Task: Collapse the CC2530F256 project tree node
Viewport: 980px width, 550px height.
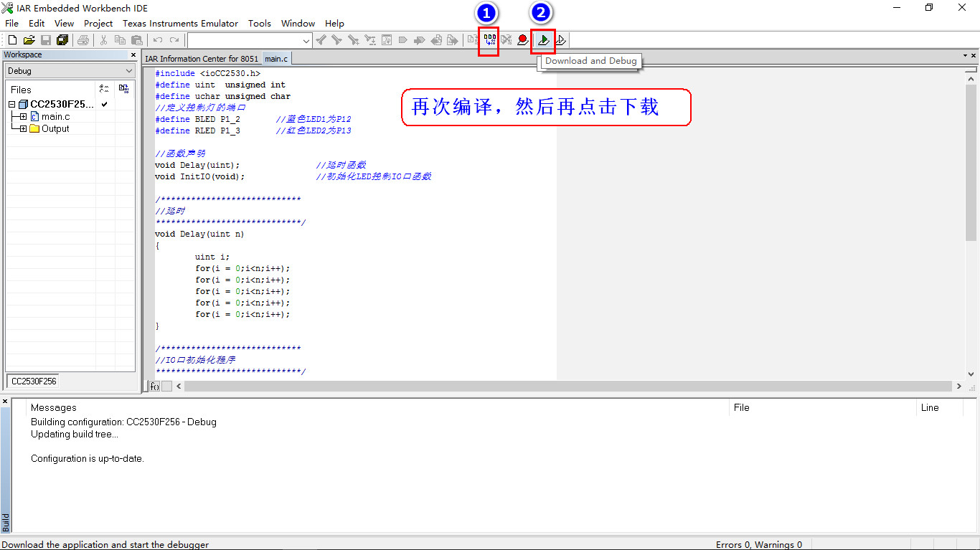Action: pos(11,105)
